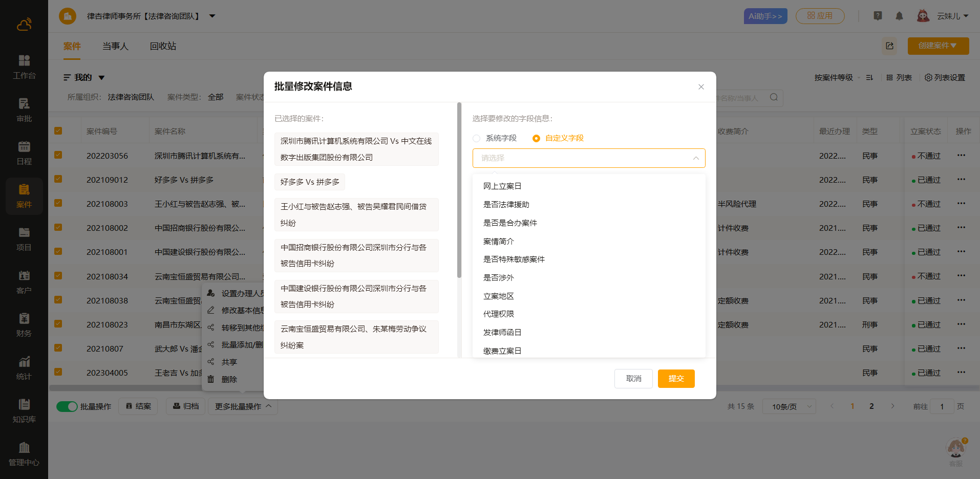Viewport: 980px width, 479px height.
Task: Uncheck the checkbox for case 202109012
Action: (58, 179)
